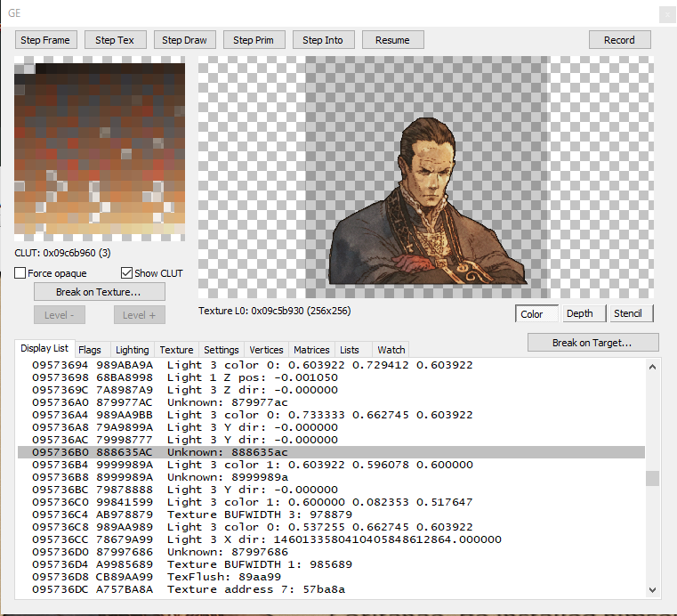Select row 095736A8 Light 3 Y dir

(x=331, y=427)
